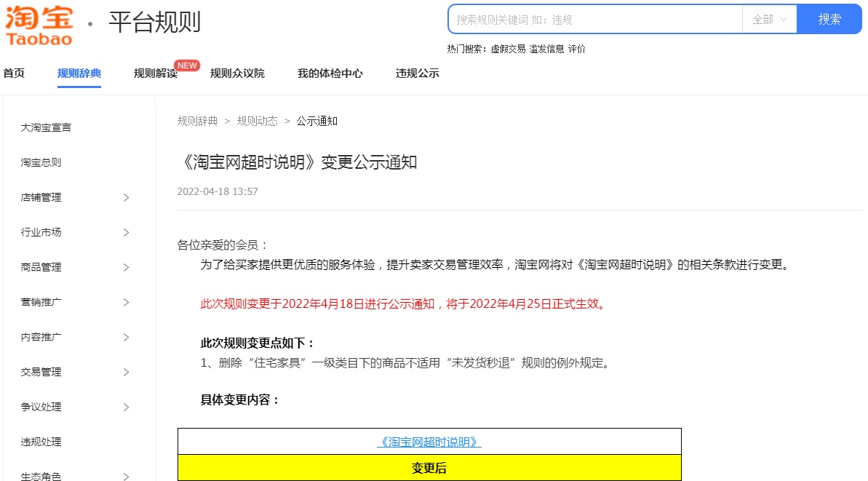Viewport: 868px width, 481px height.
Task: Expand the 营销推广 sidebar chevron
Action: 126,302
